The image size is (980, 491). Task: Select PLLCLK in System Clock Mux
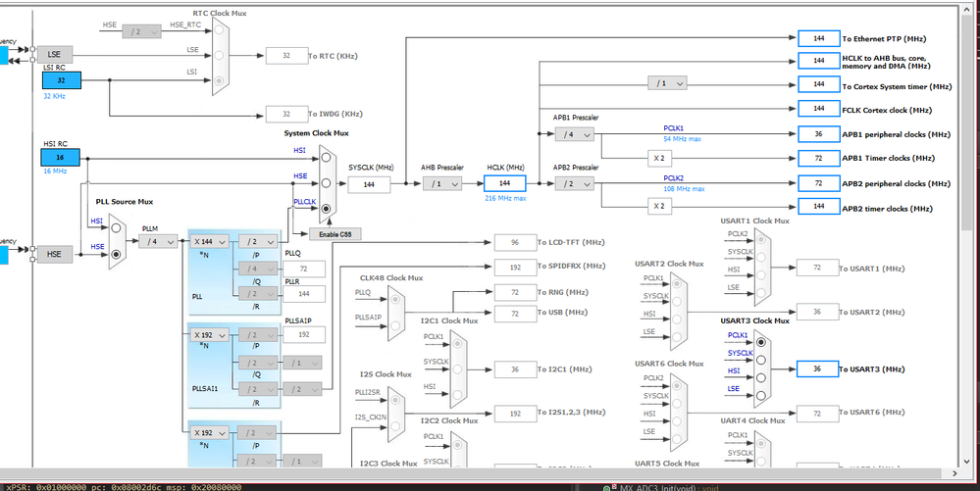point(325,210)
